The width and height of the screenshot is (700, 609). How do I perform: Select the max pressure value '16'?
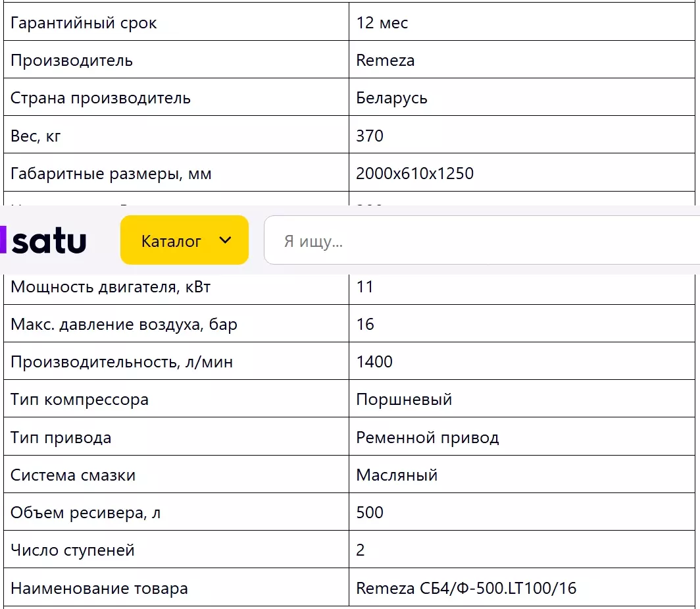coord(365,324)
